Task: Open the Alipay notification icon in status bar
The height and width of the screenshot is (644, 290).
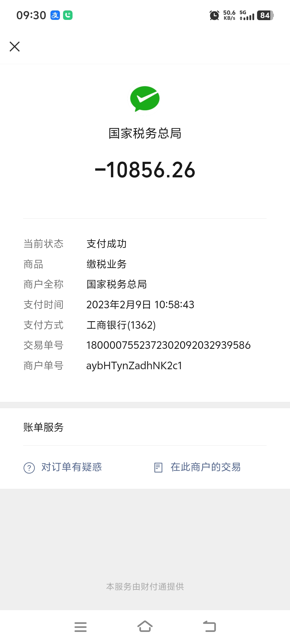Action: pyautogui.click(x=55, y=15)
